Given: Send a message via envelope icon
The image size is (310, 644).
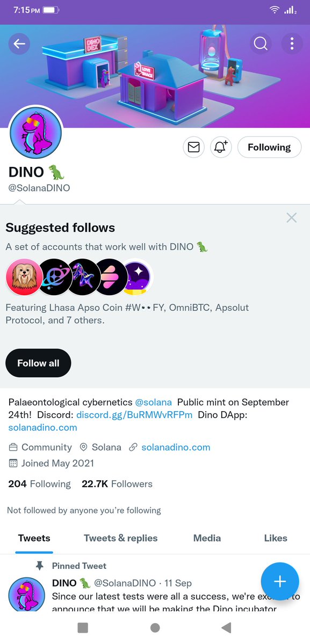Looking at the screenshot, I should (x=194, y=147).
